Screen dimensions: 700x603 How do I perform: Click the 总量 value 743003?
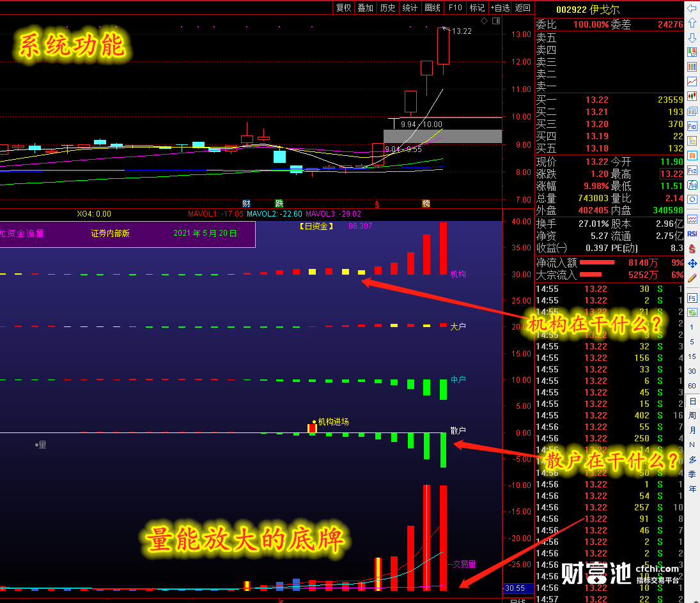(593, 198)
